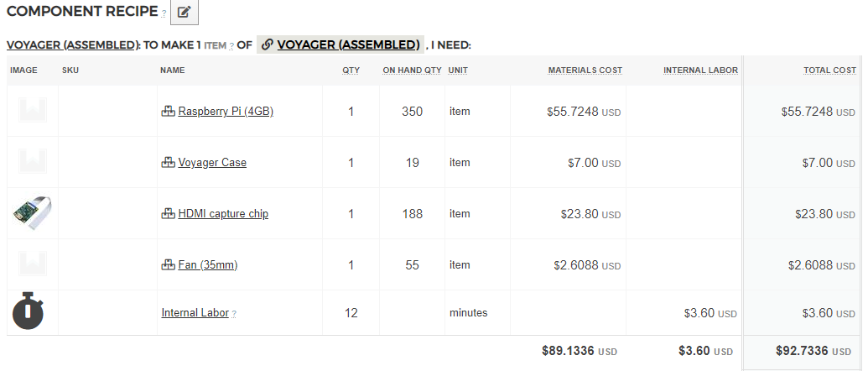
Task: Open the HDMI capture chip link
Action: tap(223, 214)
